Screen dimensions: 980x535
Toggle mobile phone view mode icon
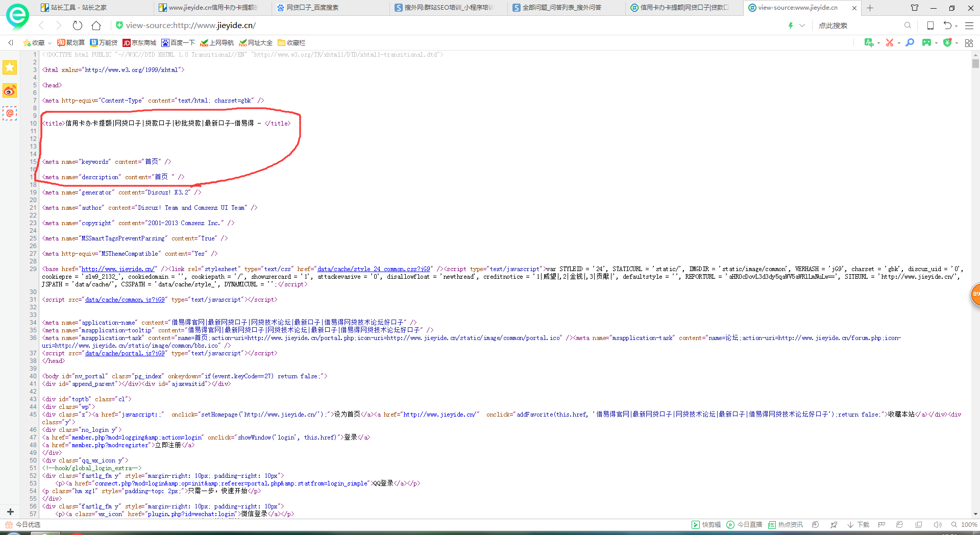click(x=930, y=26)
